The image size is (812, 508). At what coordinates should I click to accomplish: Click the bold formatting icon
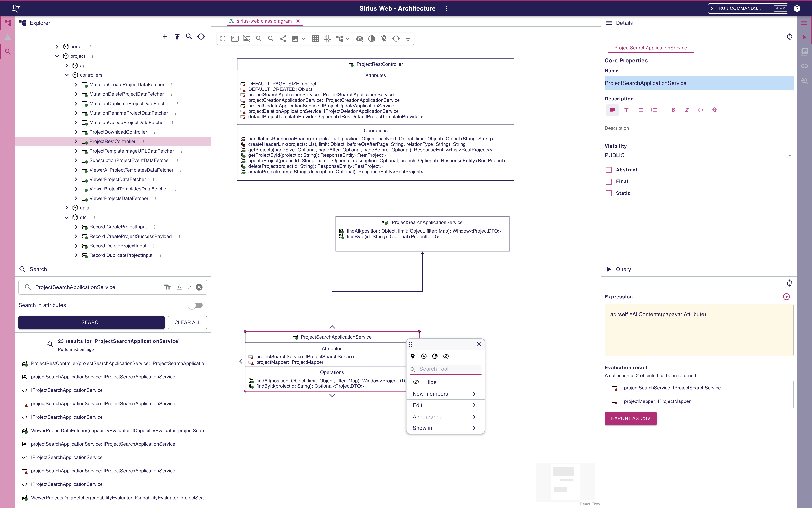pos(673,110)
